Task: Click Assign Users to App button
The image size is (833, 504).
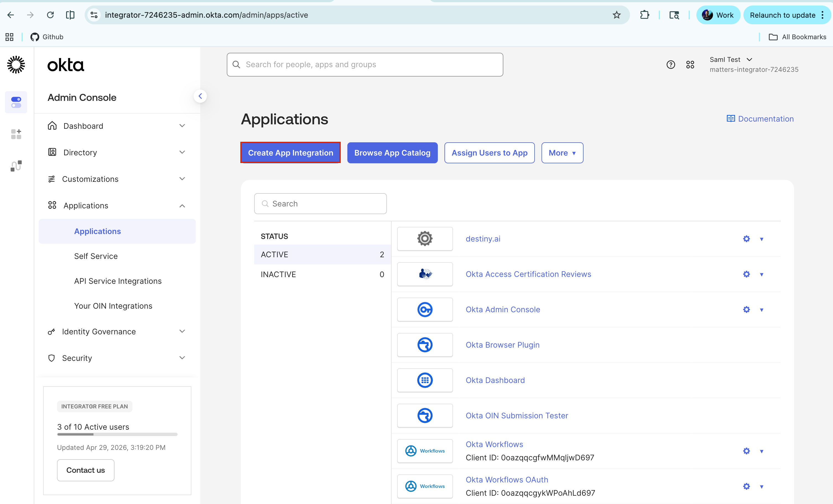Action: (x=489, y=153)
